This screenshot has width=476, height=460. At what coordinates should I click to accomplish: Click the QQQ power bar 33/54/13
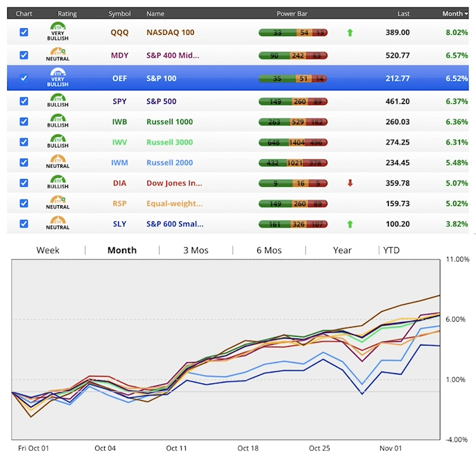pyautogui.click(x=293, y=32)
